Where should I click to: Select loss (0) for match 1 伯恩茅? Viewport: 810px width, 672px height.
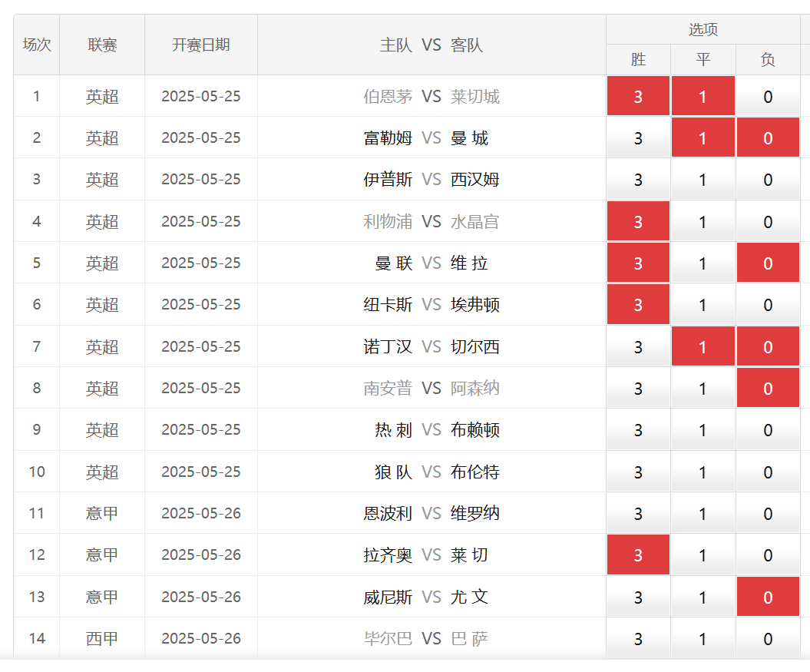[x=769, y=96]
